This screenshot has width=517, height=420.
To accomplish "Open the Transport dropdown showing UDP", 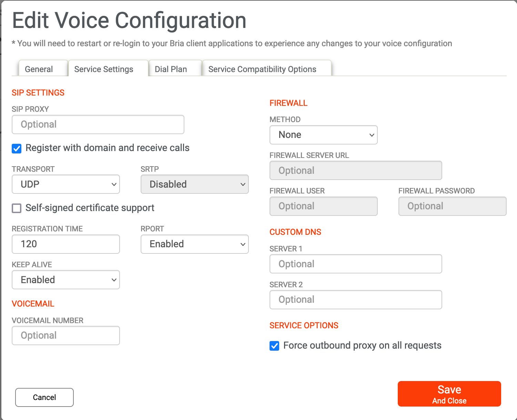I will pos(66,184).
